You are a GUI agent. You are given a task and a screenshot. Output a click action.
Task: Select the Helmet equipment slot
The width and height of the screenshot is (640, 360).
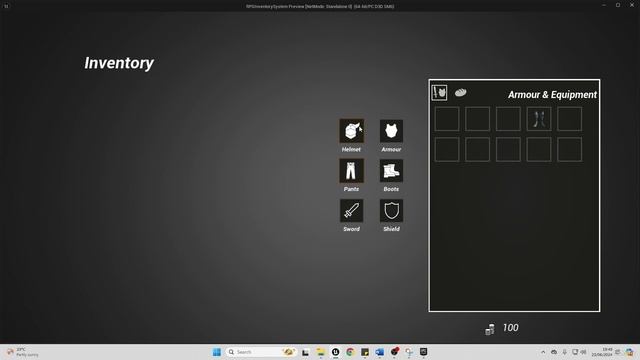[351, 131]
